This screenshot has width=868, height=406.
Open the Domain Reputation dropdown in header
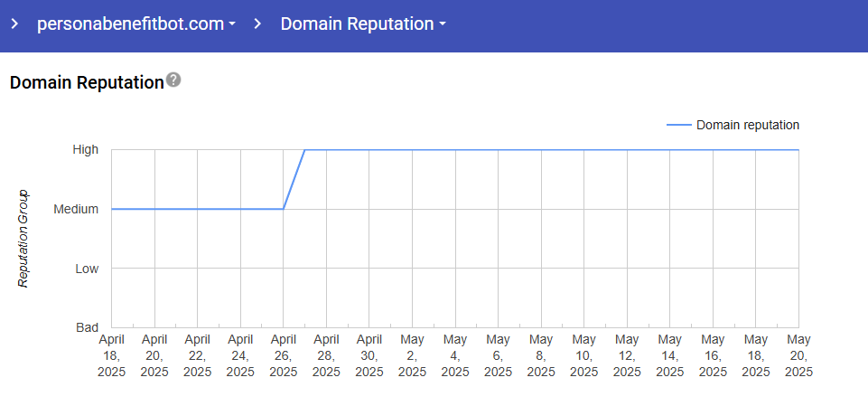[363, 24]
